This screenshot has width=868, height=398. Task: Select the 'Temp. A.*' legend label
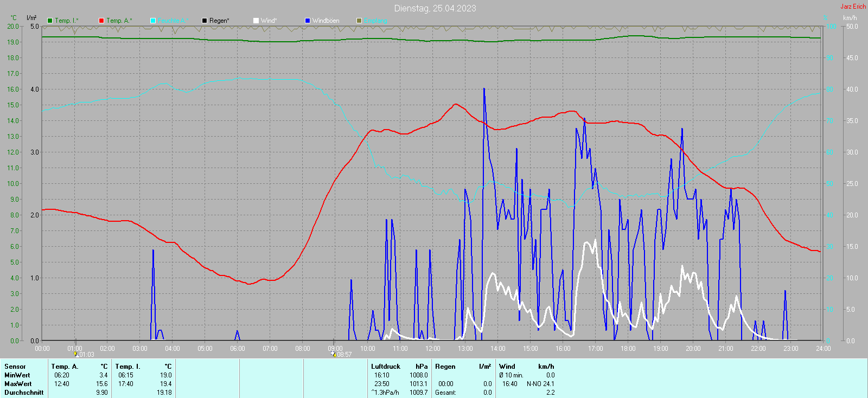[119, 21]
